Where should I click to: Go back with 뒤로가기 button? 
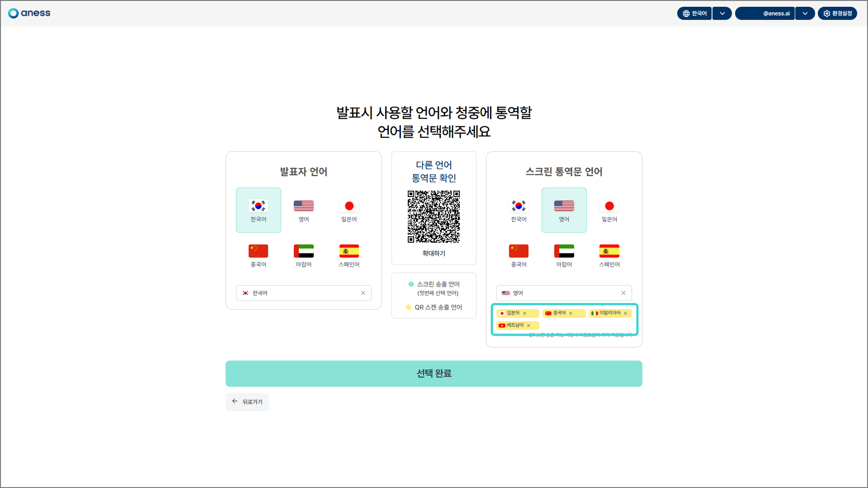coord(247,402)
